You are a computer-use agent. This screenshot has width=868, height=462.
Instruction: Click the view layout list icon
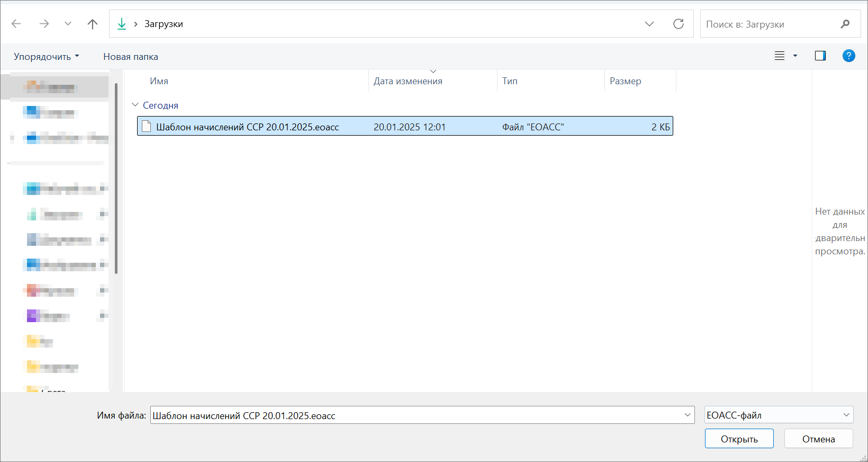(x=780, y=56)
